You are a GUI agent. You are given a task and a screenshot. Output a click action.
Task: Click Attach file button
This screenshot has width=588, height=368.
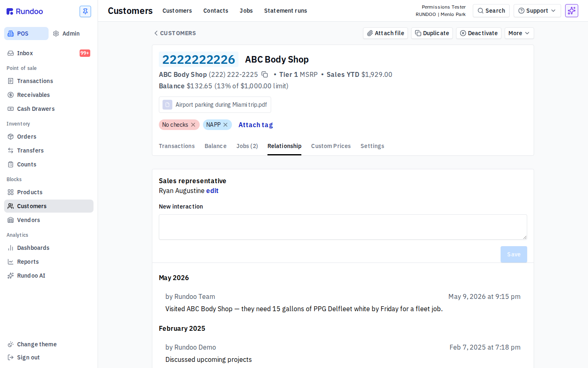coord(385,33)
